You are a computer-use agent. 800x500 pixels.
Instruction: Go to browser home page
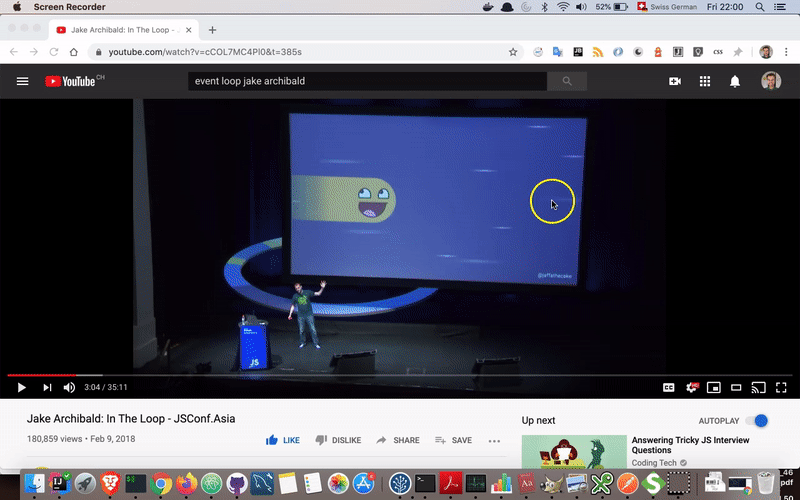click(73, 52)
